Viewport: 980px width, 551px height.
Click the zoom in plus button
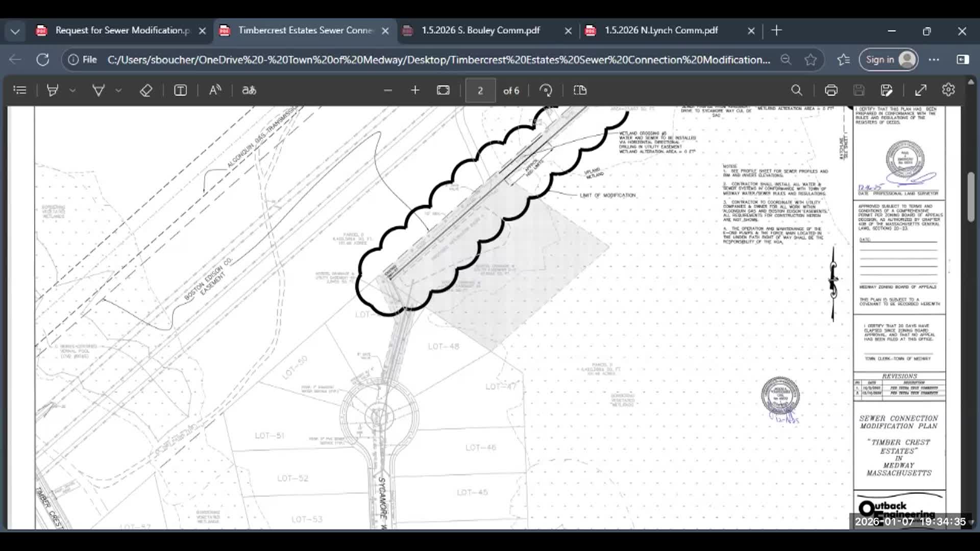(x=415, y=90)
